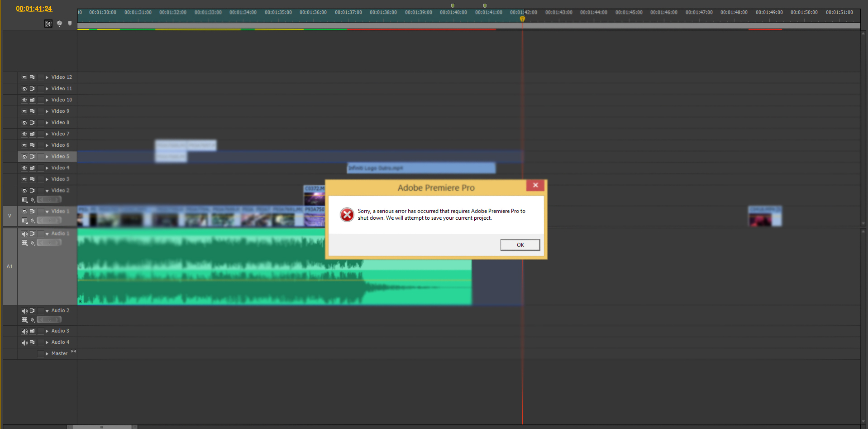The height and width of the screenshot is (429, 868).
Task: Open Show Keyframes menu on Audio 2
Action: tap(33, 320)
